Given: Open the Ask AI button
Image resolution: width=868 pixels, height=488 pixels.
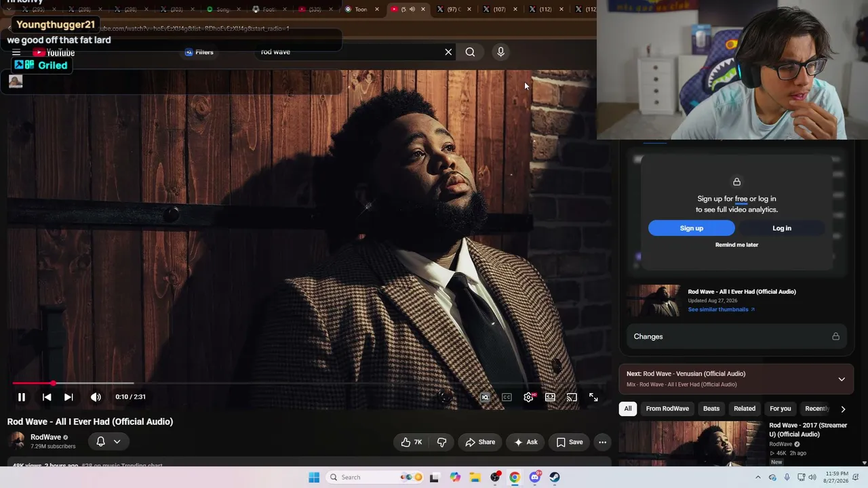Looking at the screenshot, I should (x=526, y=442).
